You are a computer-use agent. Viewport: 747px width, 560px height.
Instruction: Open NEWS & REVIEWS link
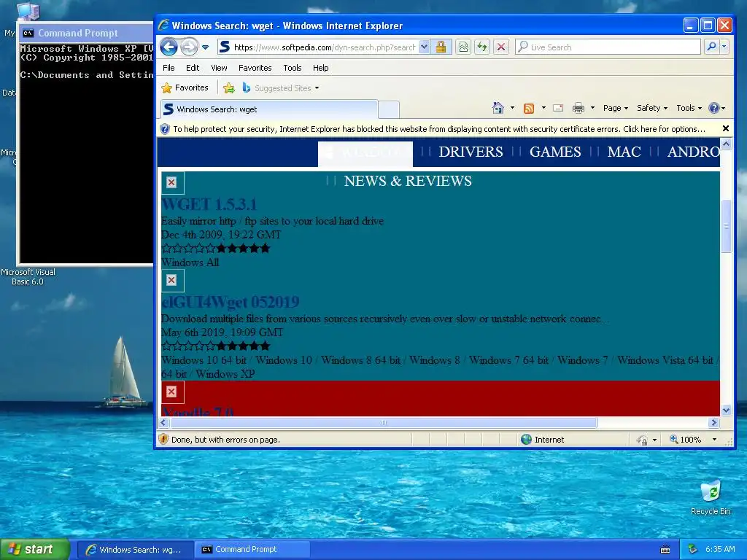click(x=408, y=181)
